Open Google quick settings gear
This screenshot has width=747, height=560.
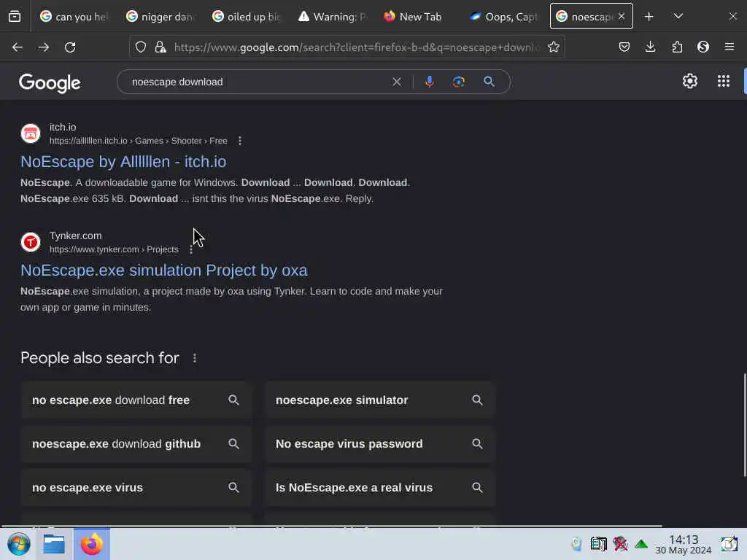[x=690, y=82]
